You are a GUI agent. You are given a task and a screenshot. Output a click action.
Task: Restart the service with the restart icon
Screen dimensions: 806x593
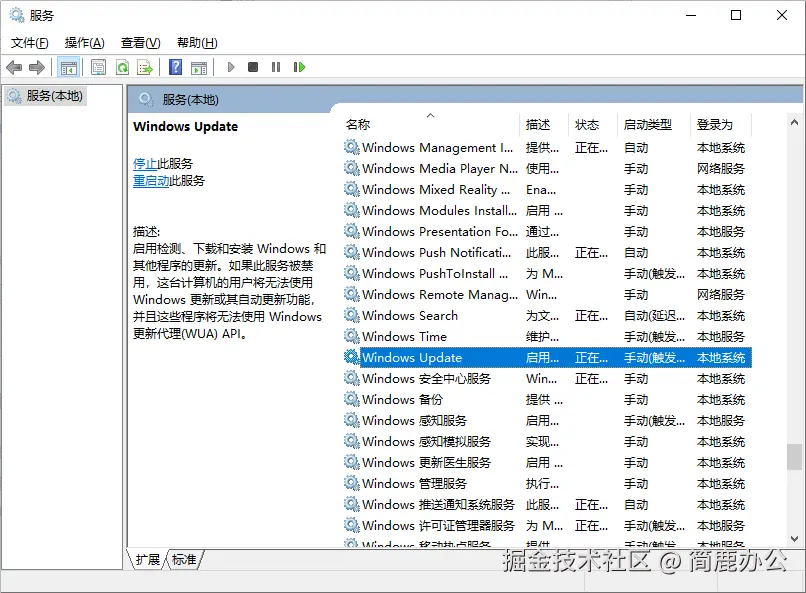coord(299,67)
